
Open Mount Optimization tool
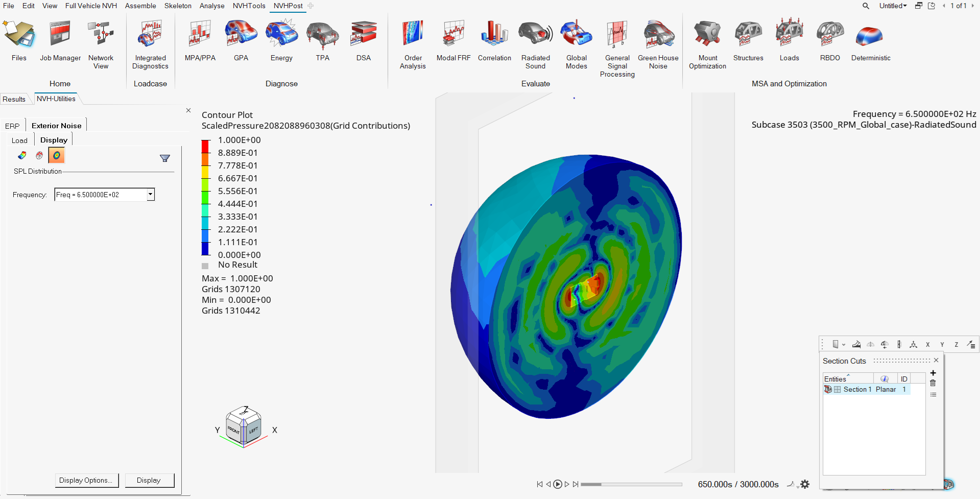(x=707, y=45)
